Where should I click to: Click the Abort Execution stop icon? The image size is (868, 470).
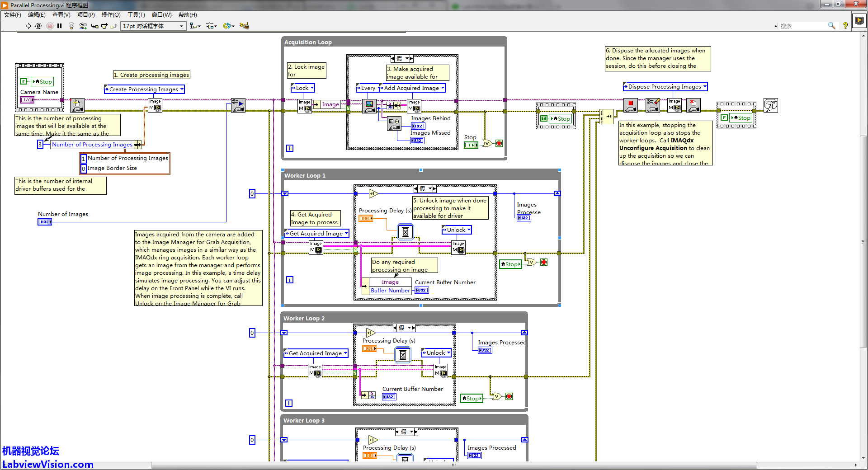[x=50, y=26]
